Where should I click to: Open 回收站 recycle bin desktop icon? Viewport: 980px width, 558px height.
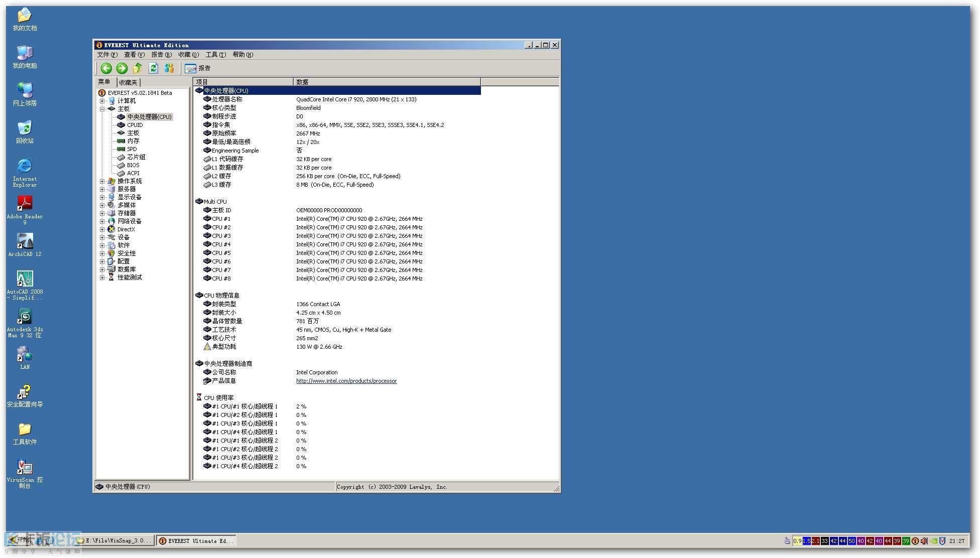(25, 132)
